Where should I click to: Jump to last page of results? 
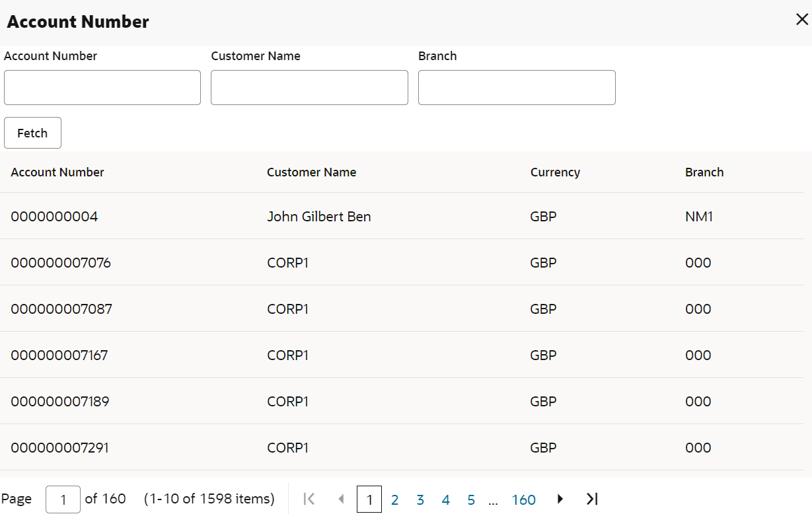(x=592, y=499)
